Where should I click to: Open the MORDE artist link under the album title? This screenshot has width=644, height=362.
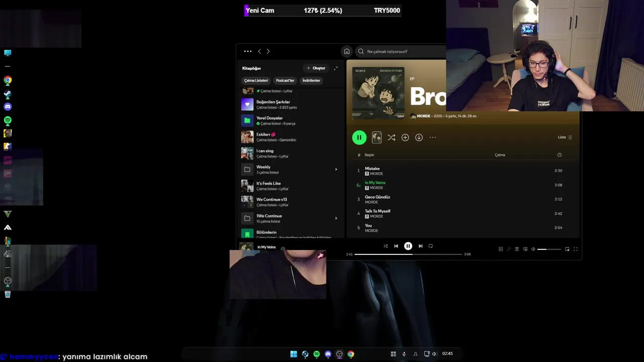[424, 116]
